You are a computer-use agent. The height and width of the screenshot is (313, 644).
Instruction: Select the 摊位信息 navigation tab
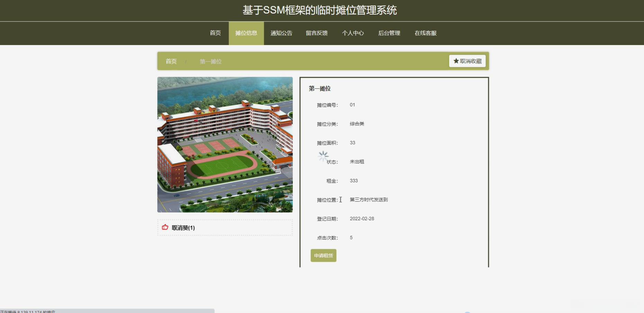pos(246,33)
